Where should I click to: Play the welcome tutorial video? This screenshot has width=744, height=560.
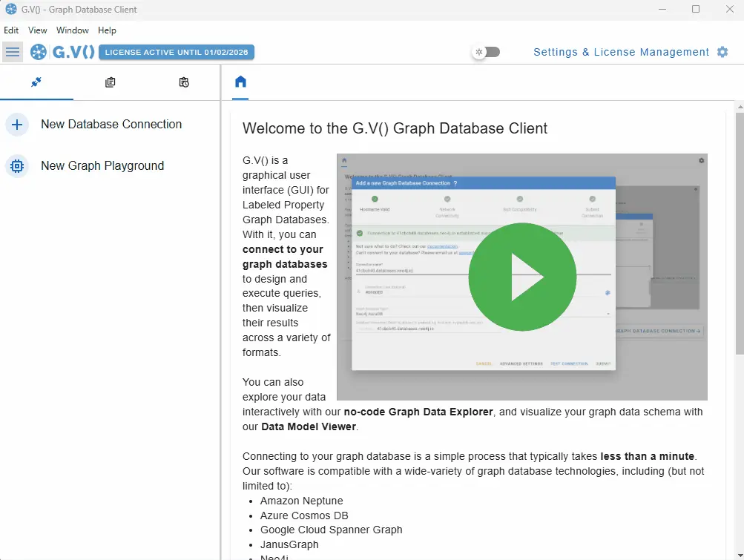(522, 277)
